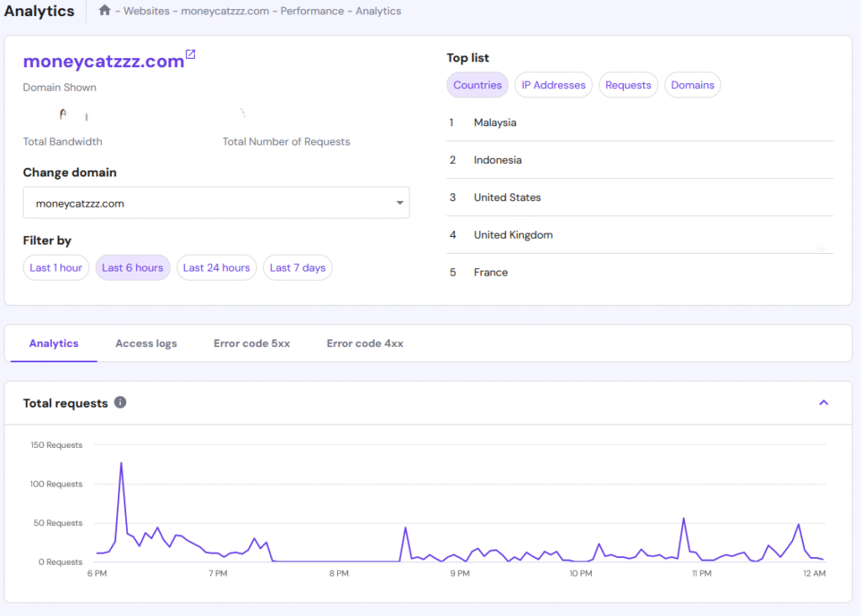Filter by Last 1 hour

[x=56, y=267]
